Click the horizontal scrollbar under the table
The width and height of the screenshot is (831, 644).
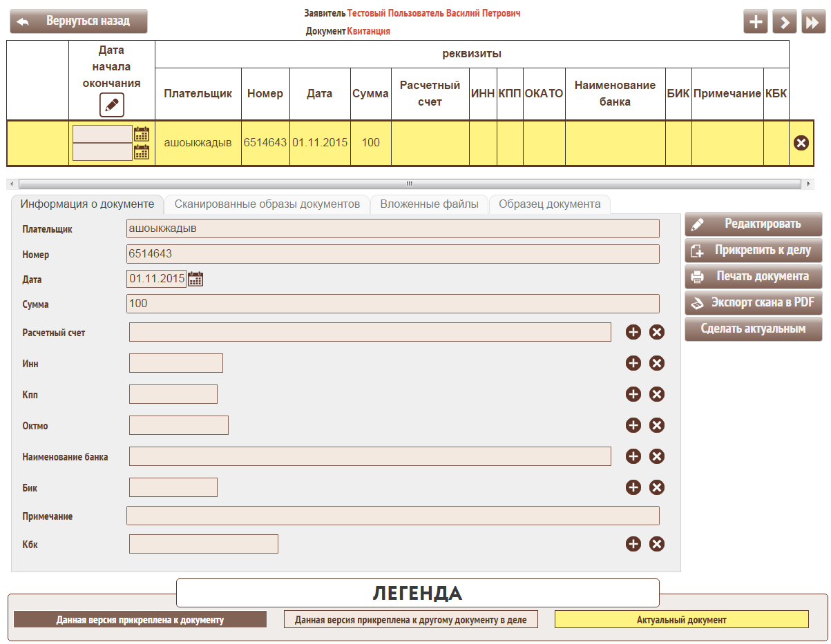coord(409,184)
